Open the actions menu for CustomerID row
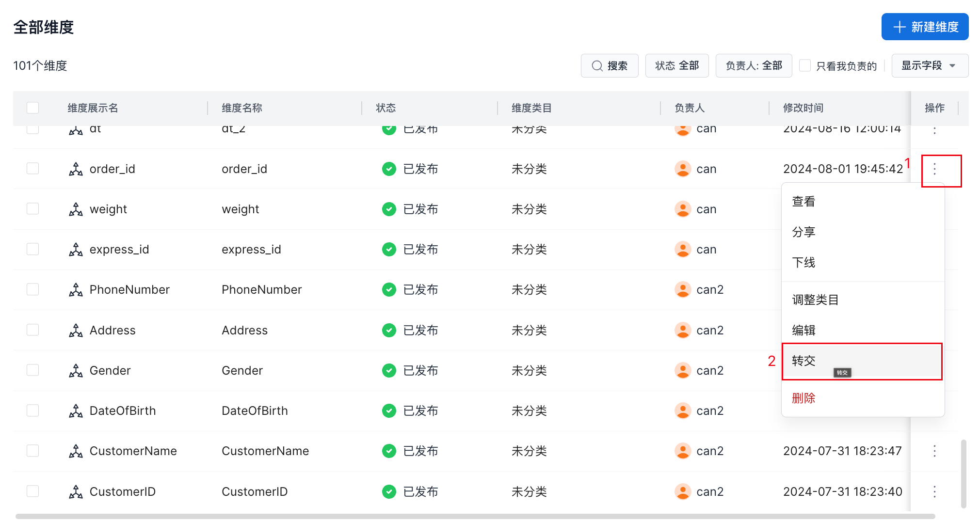Screen dimensions: 980x521 click(x=934, y=491)
